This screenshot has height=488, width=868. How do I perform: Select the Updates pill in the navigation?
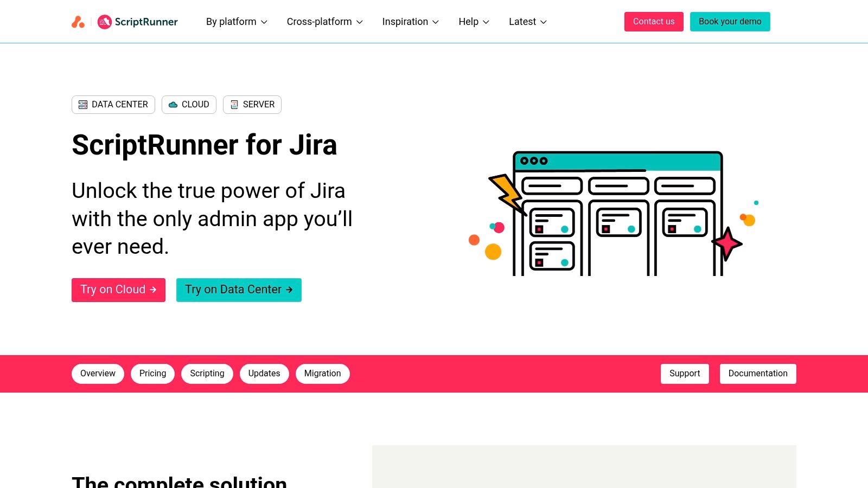264,373
